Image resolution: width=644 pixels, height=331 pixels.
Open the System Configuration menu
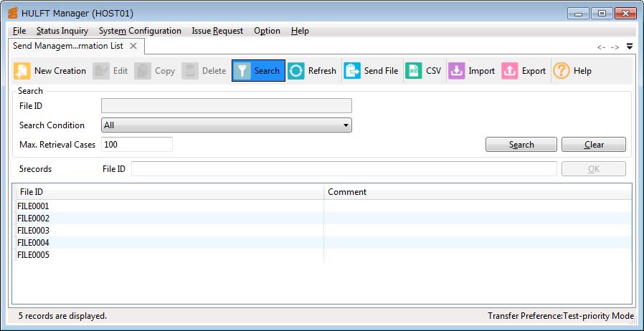140,31
